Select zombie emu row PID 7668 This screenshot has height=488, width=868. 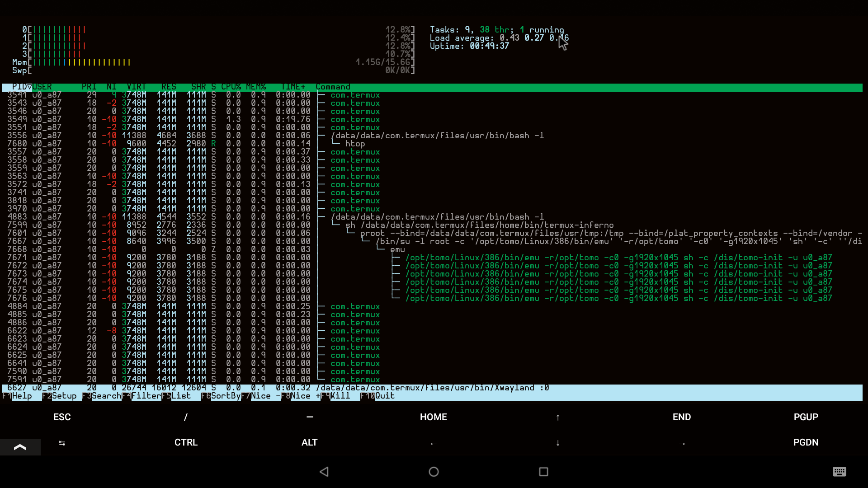[x=432, y=249]
